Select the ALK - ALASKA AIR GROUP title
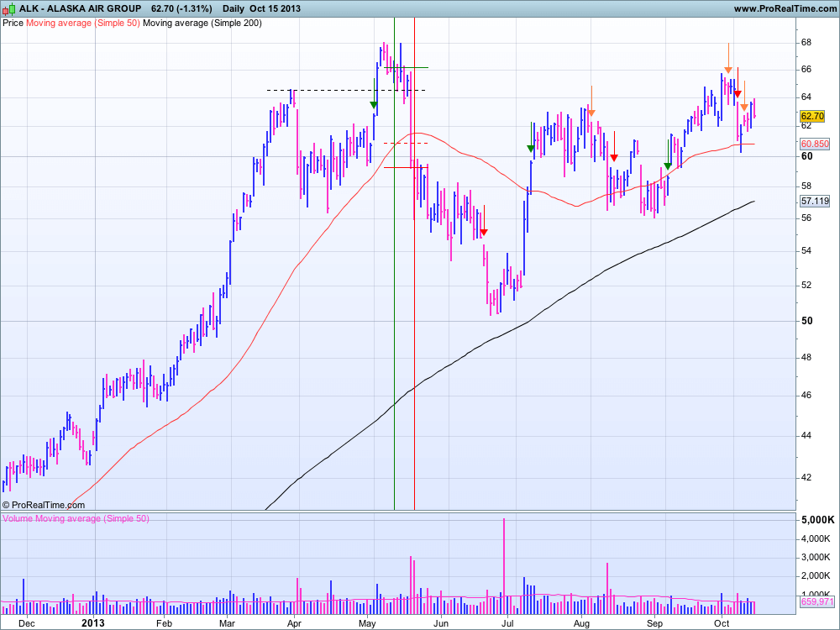 coord(81,8)
